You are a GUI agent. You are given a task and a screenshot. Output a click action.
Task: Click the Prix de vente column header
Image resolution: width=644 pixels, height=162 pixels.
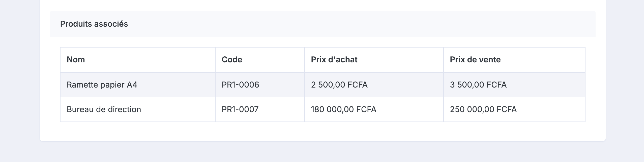[475, 60]
